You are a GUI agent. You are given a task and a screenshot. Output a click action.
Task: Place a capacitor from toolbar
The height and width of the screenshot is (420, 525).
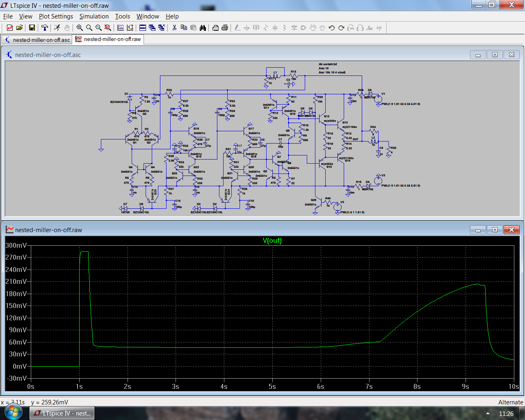[x=275, y=28]
